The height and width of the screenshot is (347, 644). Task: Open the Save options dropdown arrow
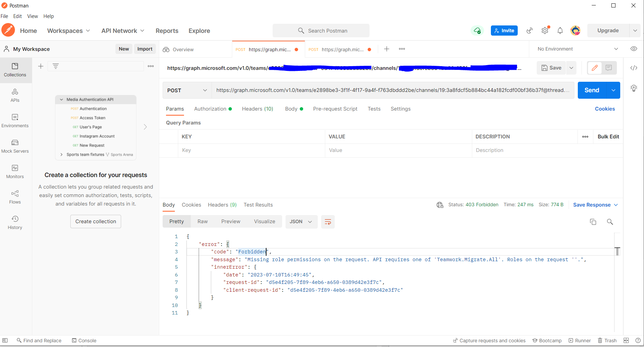point(571,68)
